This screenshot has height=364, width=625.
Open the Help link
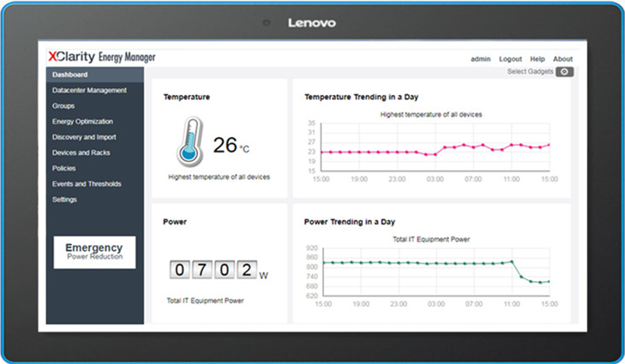(x=537, y=59)
